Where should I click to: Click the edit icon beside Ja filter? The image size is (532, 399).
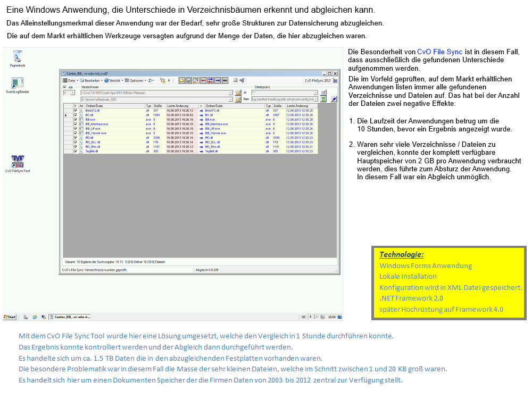point(323,93)
